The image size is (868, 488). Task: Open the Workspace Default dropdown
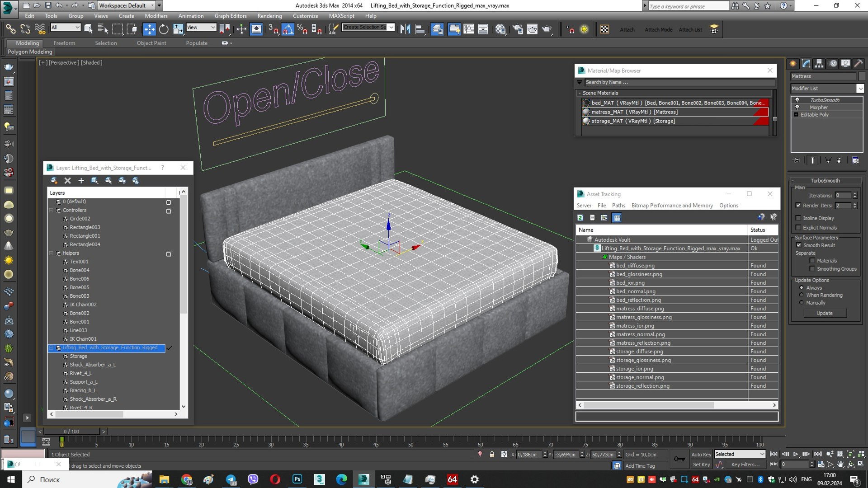point(152,5)
